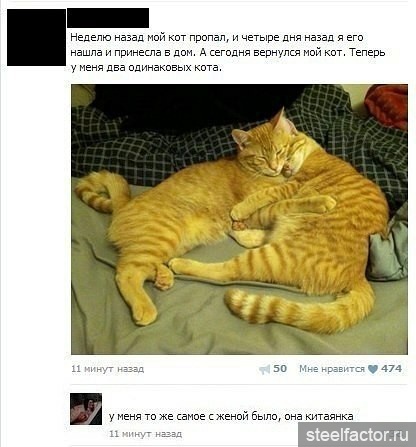
Task: Open the redacted author name link
Action: coord(108,18)
